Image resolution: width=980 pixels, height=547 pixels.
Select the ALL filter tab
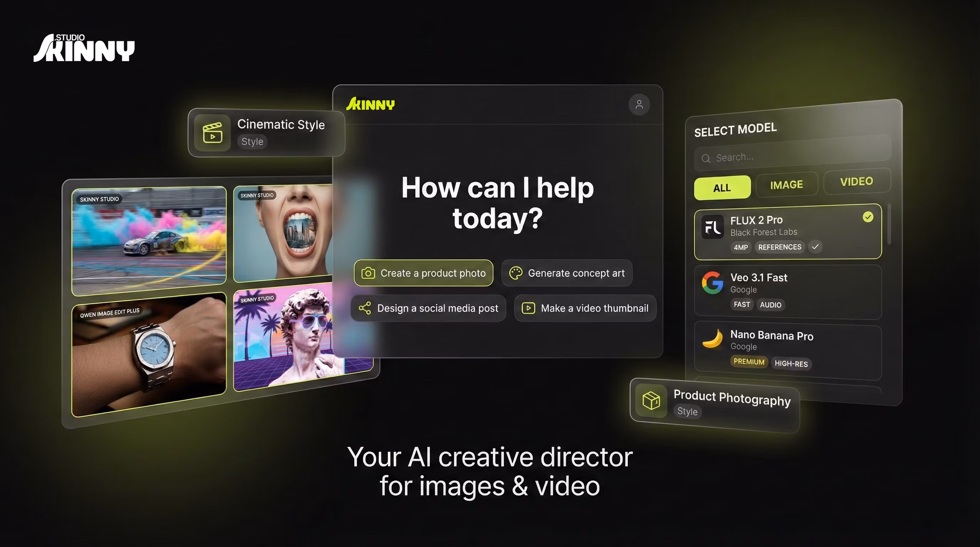pos(722,188)
